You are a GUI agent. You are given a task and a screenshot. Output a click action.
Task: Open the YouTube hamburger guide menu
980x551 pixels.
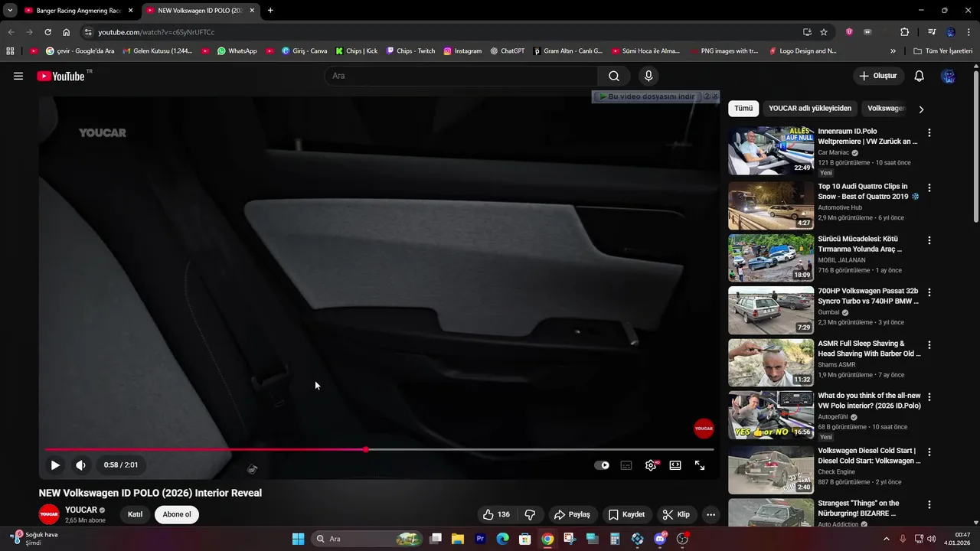click(18, 76)
